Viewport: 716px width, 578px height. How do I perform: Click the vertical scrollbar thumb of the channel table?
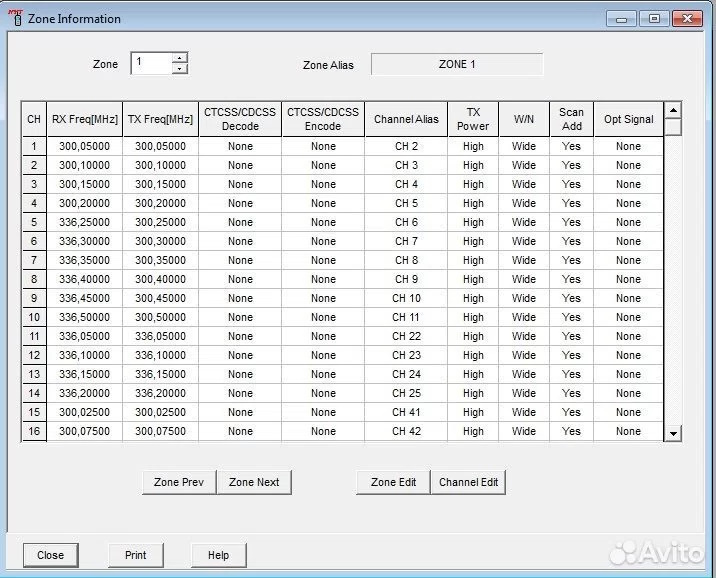pos(673,127)
